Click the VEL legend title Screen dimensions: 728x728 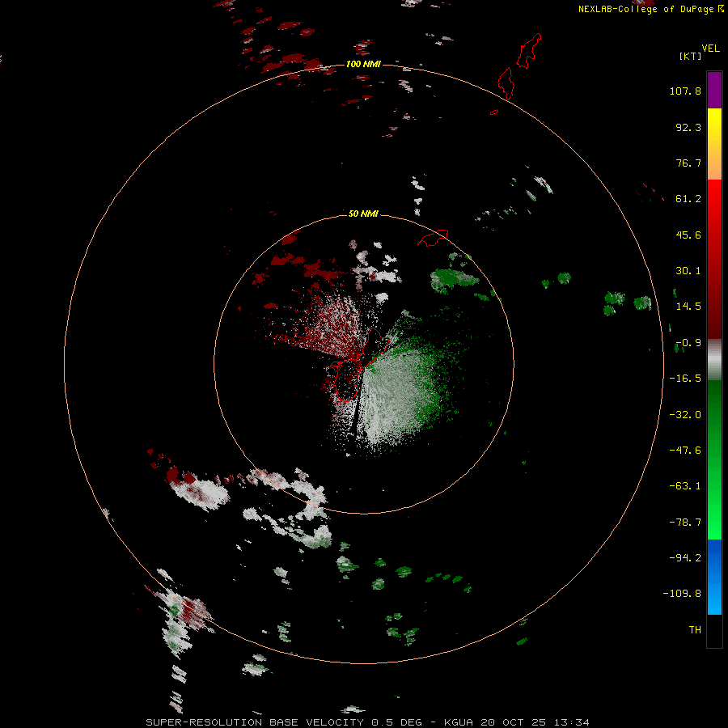pyautogui.click(x=711, y=49)
